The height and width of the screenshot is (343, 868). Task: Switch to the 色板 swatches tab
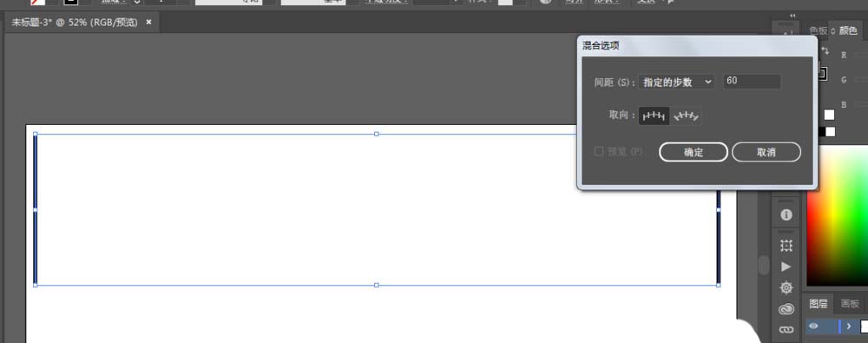[819, 30]
